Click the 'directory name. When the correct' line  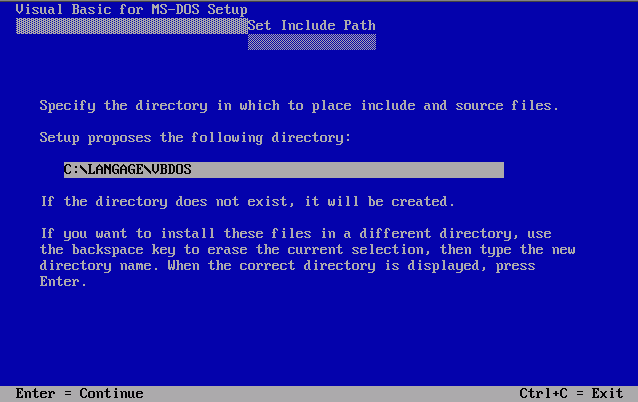click(287, 266)
